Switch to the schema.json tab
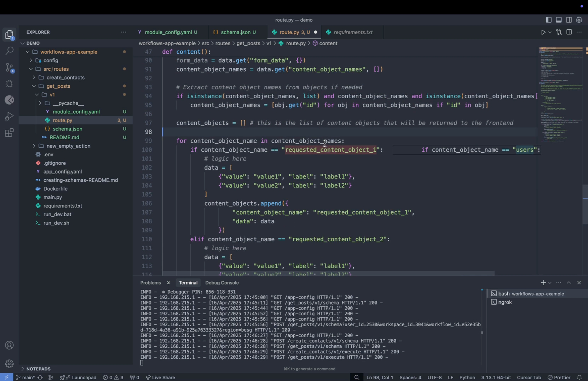 click(235, 32)
